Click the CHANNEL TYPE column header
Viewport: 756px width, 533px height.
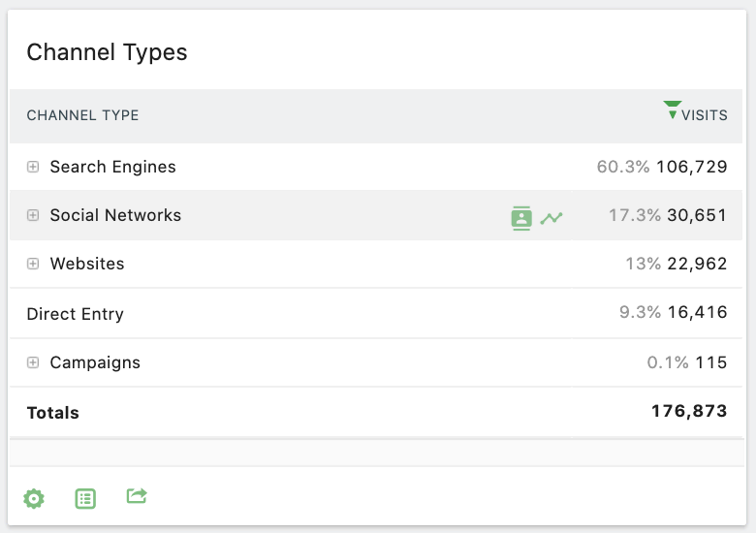click(x=82, y=115)
